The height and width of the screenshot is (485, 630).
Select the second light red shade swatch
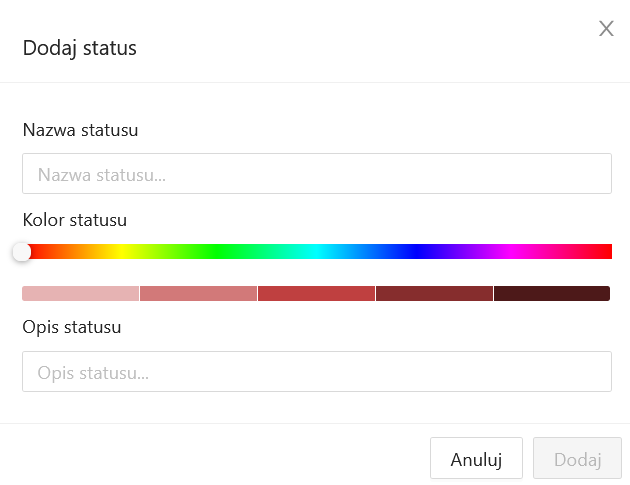tap(198, 293)
